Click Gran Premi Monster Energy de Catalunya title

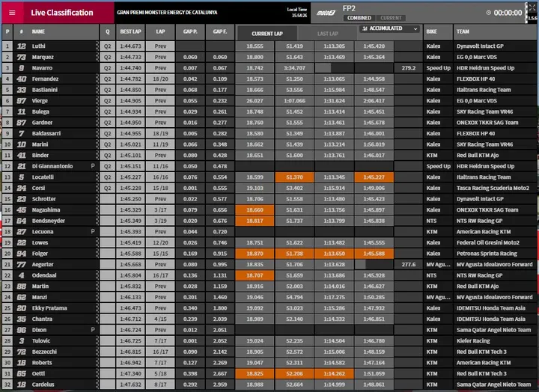pyautogui.click(x=167, y=13)
